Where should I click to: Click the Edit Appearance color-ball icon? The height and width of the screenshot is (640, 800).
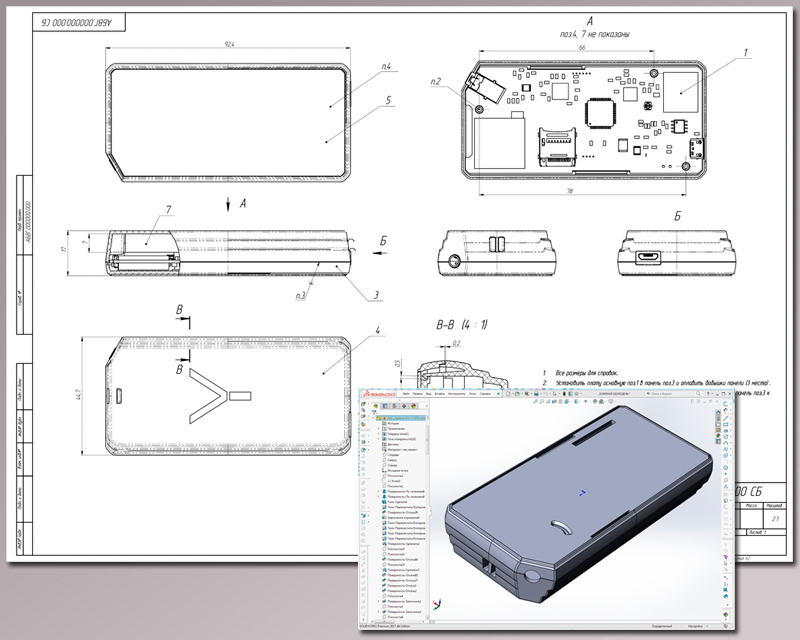click(x=595, y=401)
